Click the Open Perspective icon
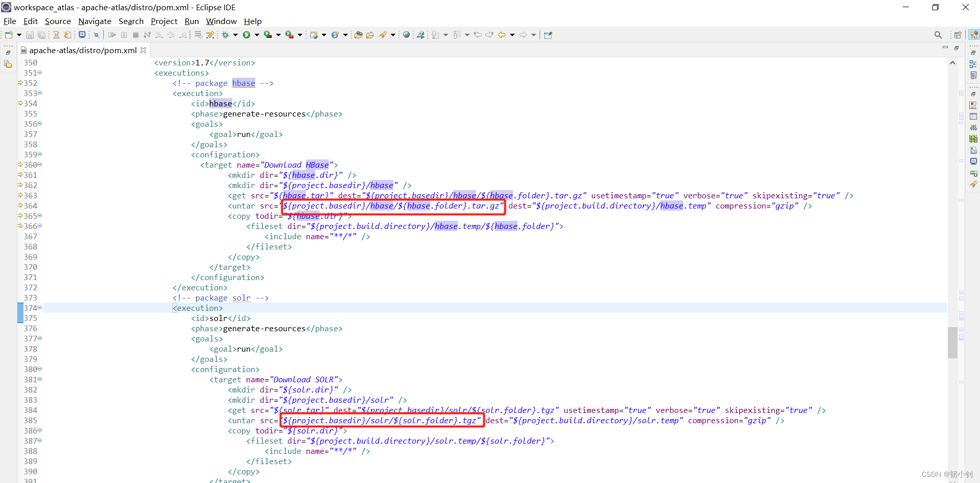The width and height of the screenshot is (980, 483). coord(957,35)
